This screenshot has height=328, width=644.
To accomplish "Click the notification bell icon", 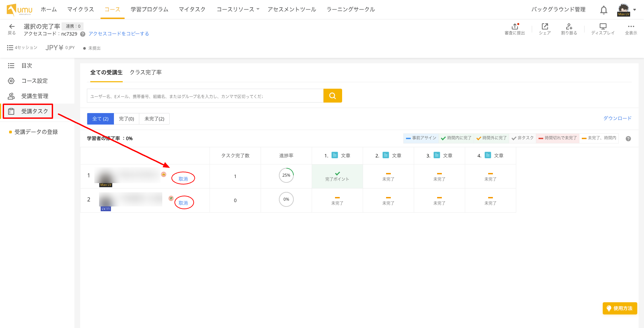I will pos(603,10).
